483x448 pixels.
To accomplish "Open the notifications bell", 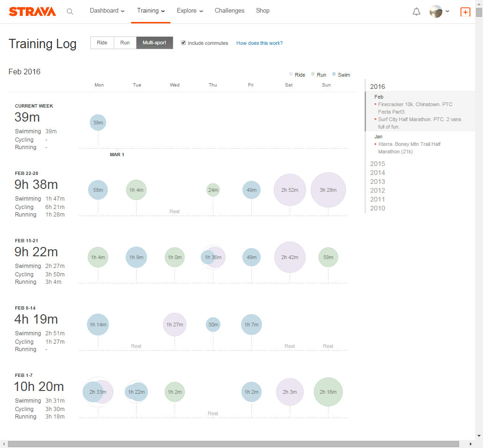I will pyautogui.click(x=416, y=12).
